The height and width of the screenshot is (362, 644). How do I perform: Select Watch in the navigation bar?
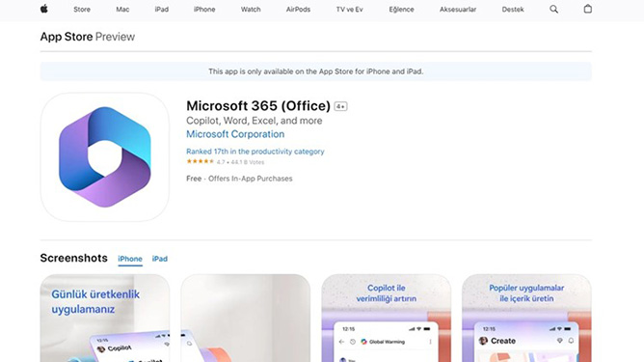pyautogui.click(x=251, y=10)
